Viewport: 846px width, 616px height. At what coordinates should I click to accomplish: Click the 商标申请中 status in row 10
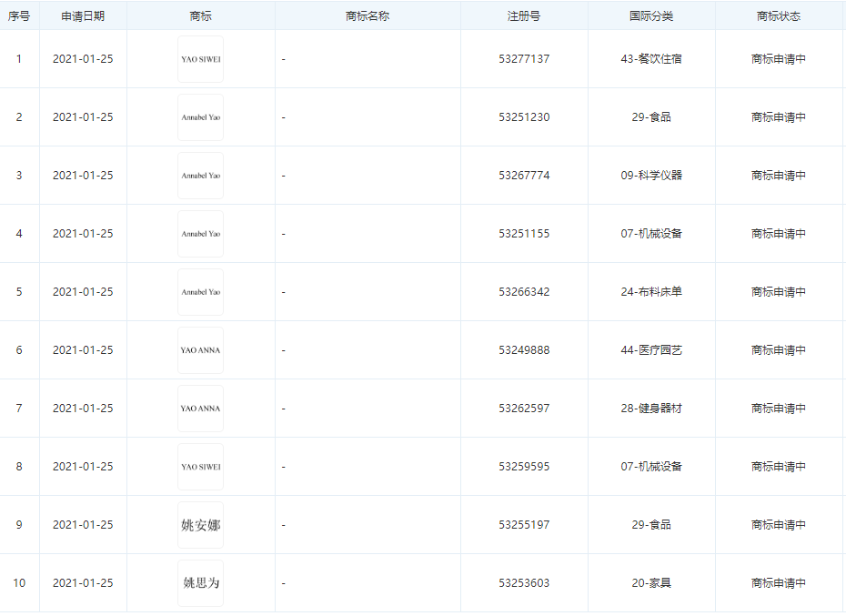pos(779,583)
